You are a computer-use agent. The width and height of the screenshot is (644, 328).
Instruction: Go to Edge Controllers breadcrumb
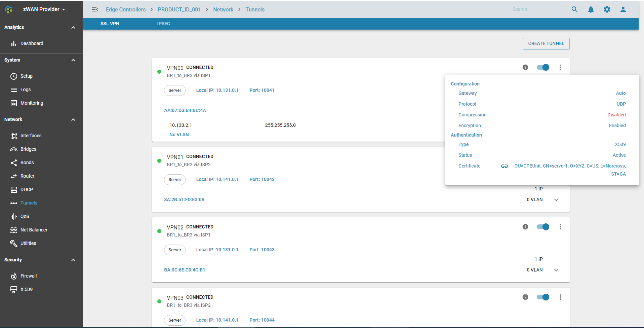click(126, 9)
